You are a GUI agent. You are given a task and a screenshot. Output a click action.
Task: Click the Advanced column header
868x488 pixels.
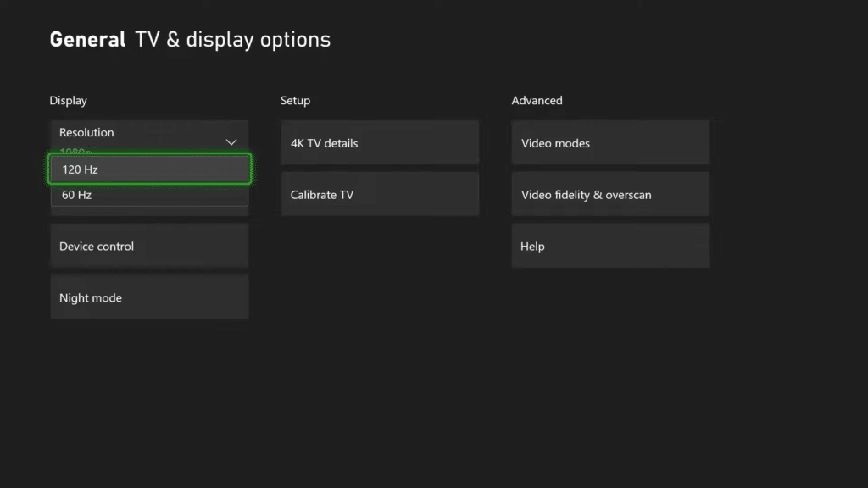(x=537, y=100)
